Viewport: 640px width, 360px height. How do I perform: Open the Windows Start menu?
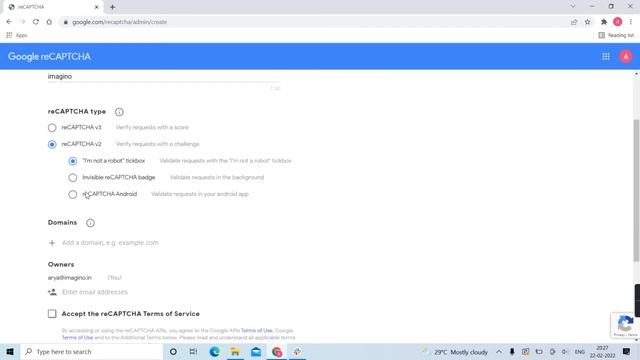coord(10,351)
